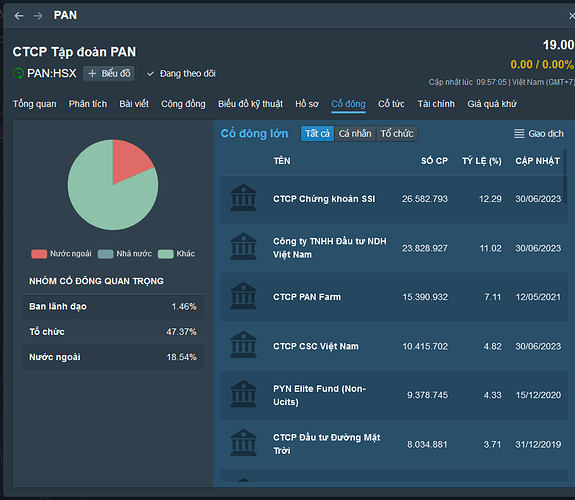Select the Cổ đông tab
Viewport: 575px width, 500px height.
tap(348, 104)
